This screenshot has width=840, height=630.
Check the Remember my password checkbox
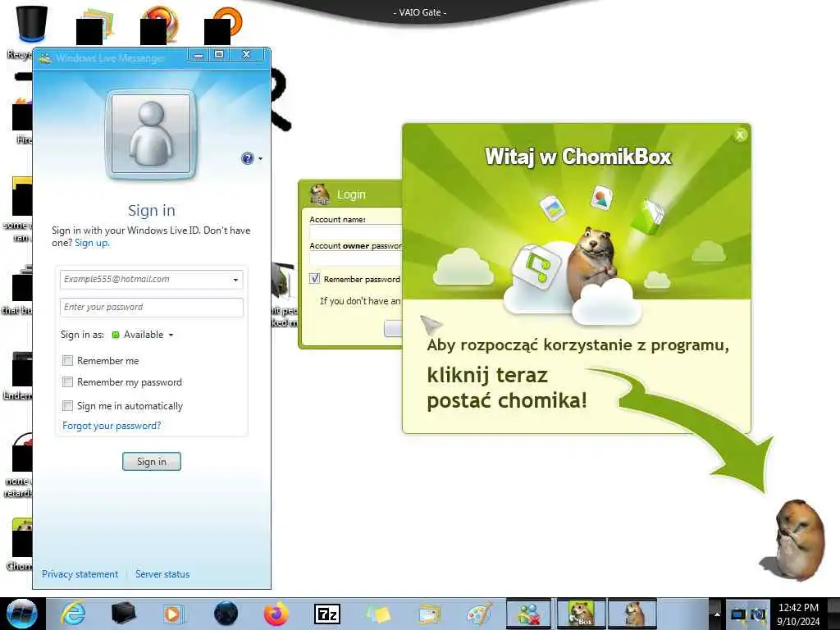coord(67,382)
